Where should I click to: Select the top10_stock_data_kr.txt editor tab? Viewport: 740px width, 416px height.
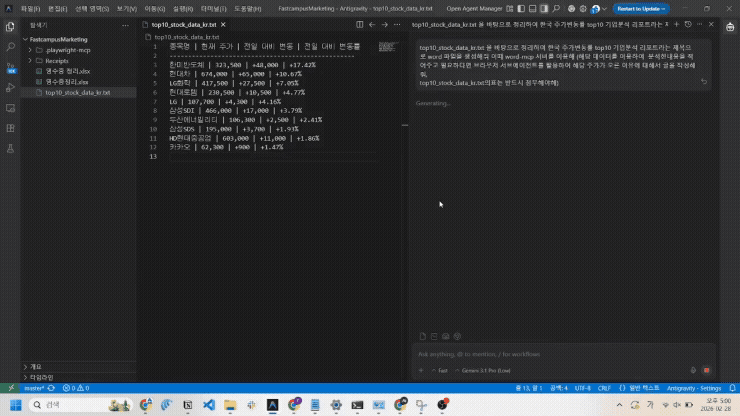click(x=184, y=25)
